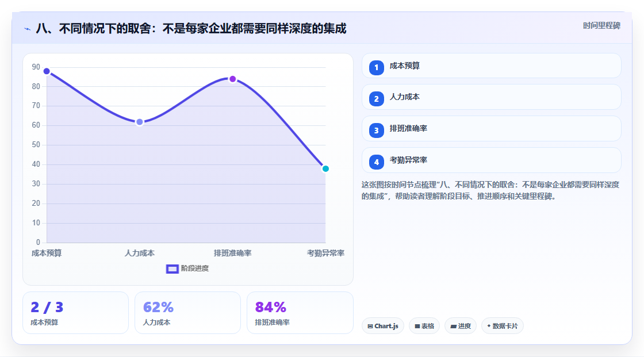The width and height of the screenshot is (644, 357).
Task: Click the 时间里程碑 label in the header
Action: click(601, 25)
